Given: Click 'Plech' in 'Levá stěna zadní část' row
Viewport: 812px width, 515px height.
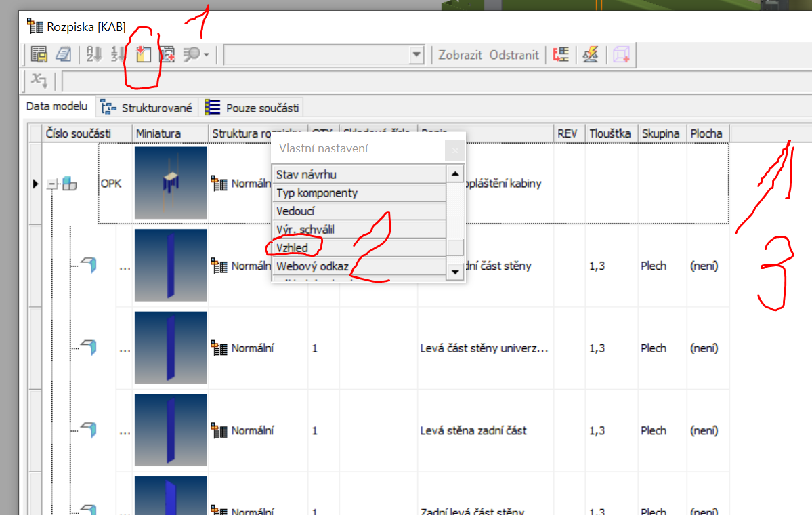Looking at the screenshot, I should [654, 430].
